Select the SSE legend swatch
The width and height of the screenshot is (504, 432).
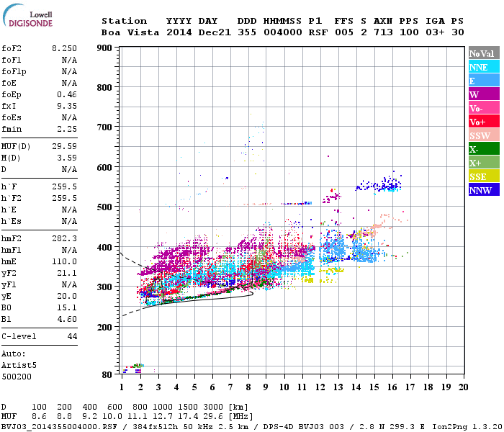tap(484, 176)
